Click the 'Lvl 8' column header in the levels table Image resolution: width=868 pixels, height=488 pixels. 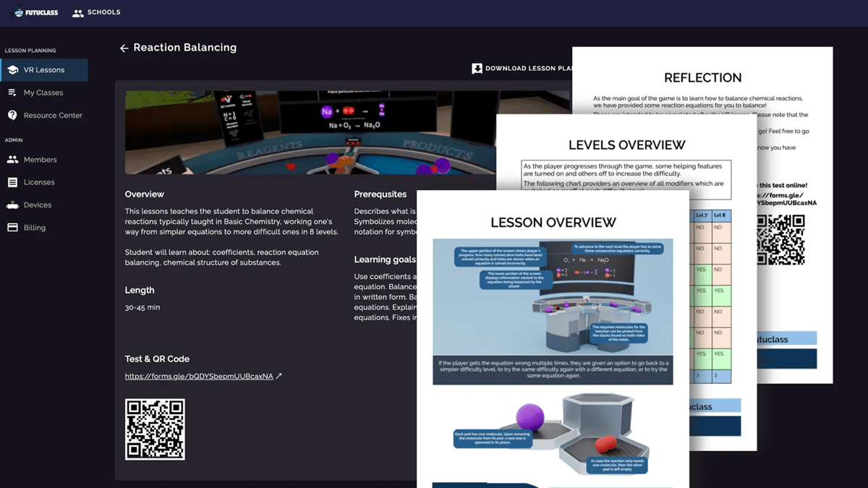721,215
